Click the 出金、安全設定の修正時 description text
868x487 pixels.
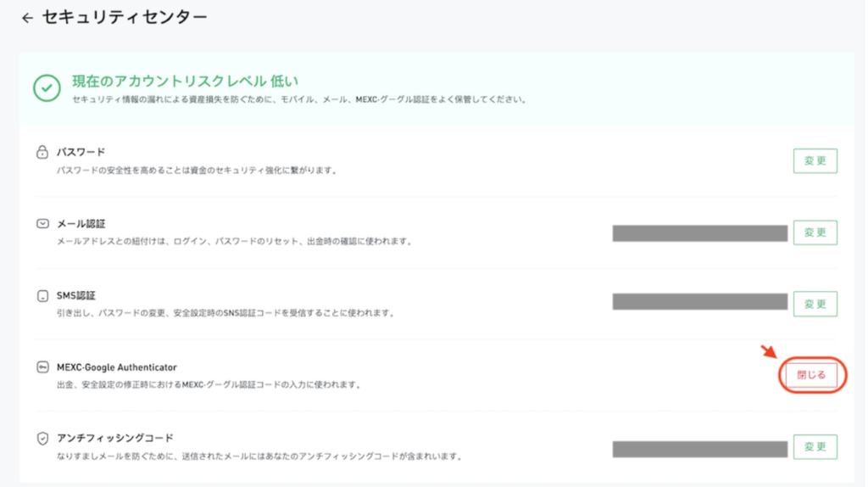(x=209, y=384)
